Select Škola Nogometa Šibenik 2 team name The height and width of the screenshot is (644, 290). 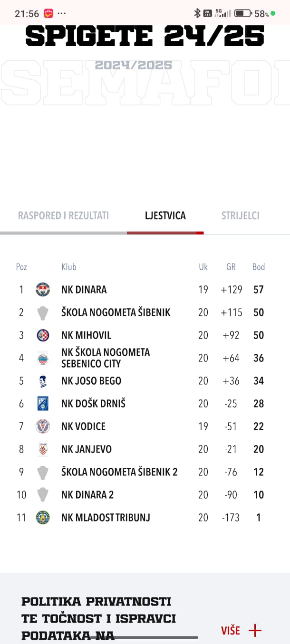[119, 472]
